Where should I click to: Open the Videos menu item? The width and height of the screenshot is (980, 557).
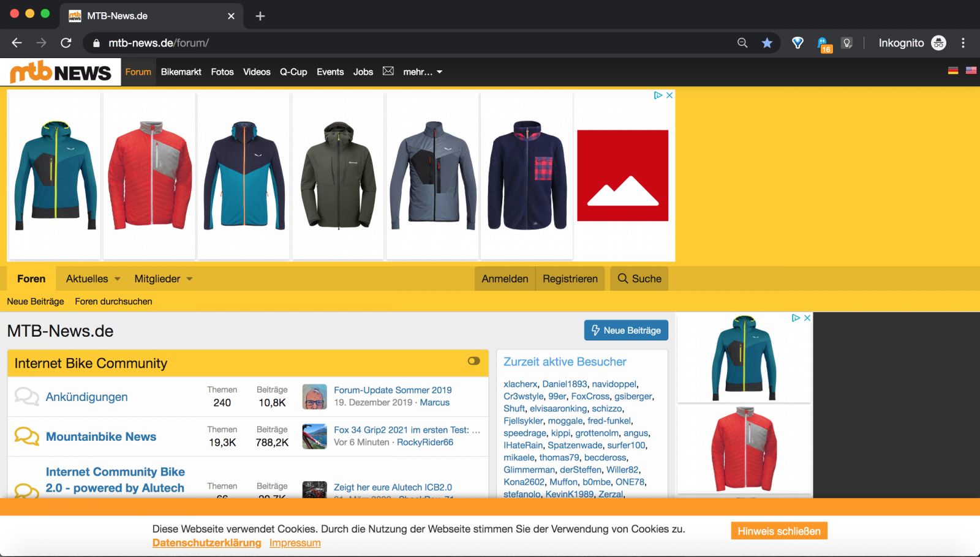(257, 72)
